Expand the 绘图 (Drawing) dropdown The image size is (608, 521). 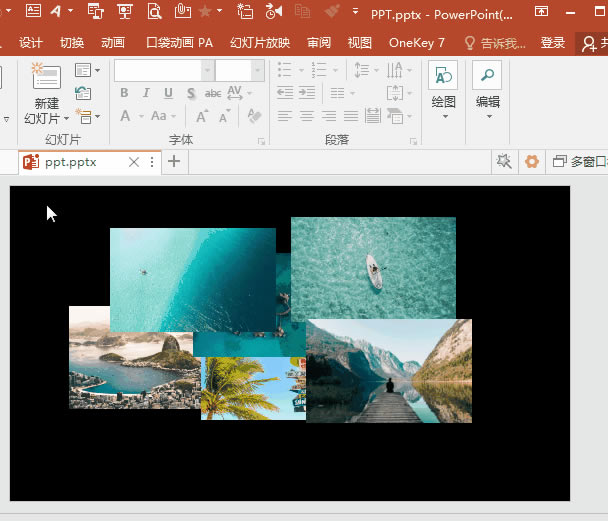point(443,115)
